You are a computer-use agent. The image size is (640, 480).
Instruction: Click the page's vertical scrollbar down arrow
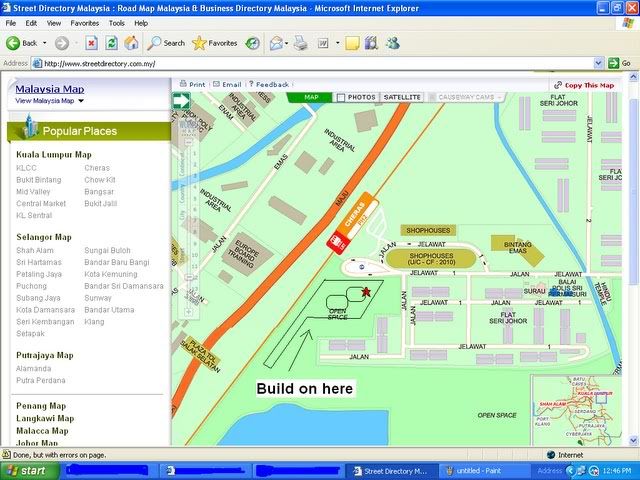tap(633, 441)
